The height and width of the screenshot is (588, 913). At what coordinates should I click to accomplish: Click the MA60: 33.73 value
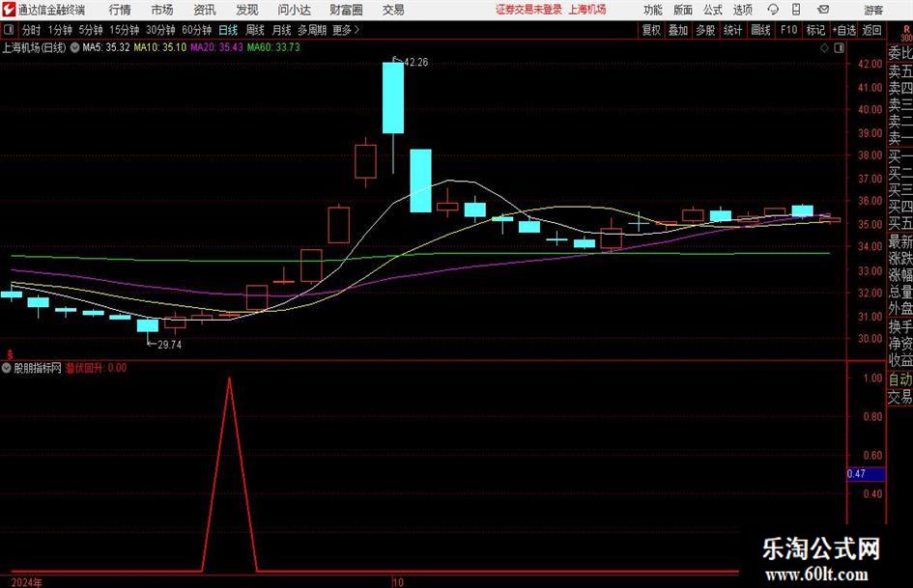point(273,47)
